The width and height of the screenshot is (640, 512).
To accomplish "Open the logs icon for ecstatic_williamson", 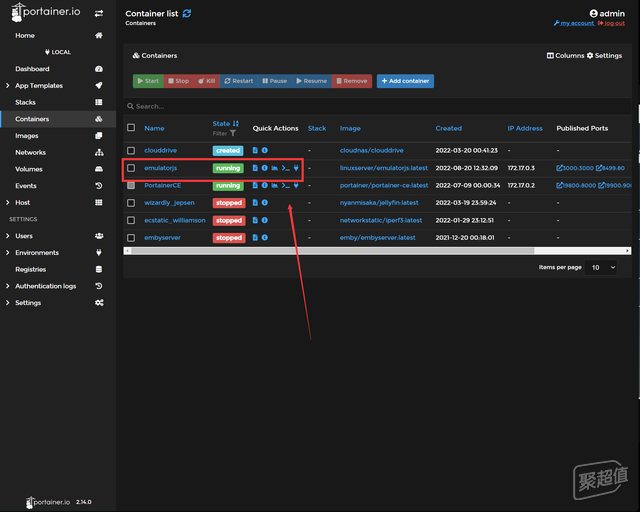I will click(x=255, y=220).
